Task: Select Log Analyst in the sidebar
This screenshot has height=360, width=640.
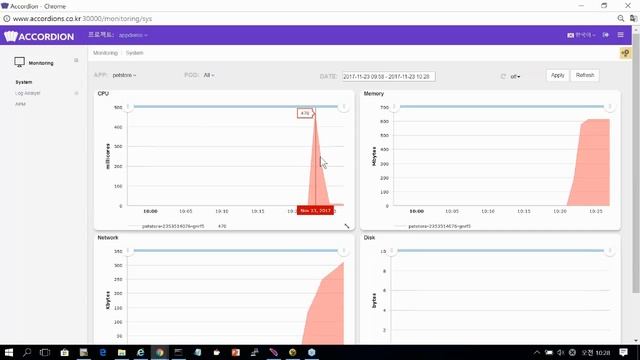Action: (27, 93)
